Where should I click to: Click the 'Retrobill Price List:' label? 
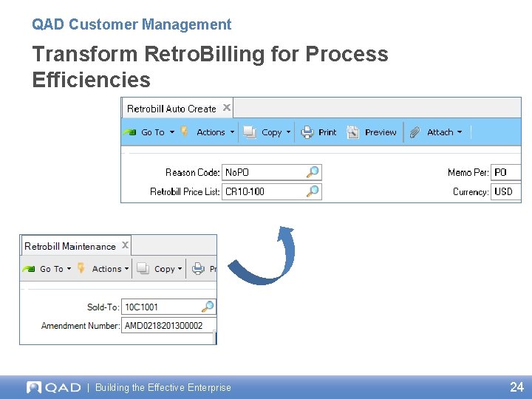click(x=185, y=191)
